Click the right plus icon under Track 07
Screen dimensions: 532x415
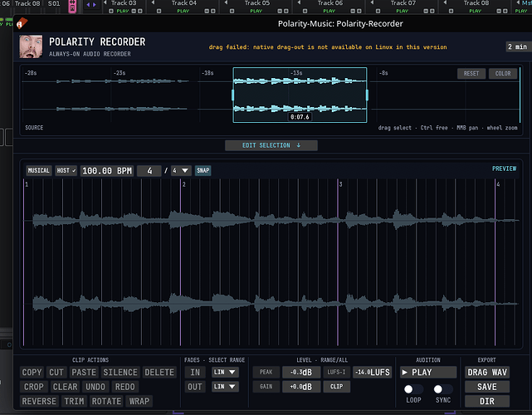[x=432, y=11]
